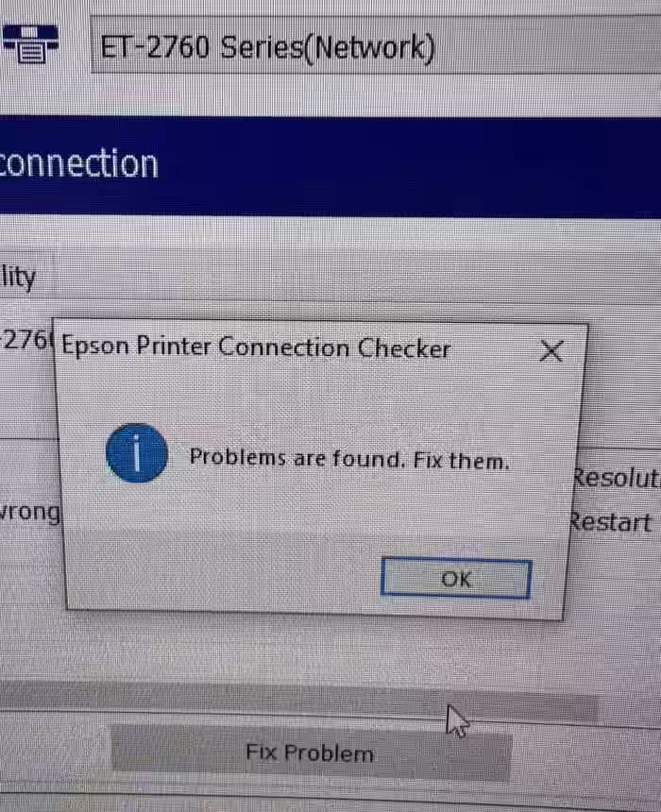Click the "Problems are found. Fix them." message
661x812 pixels.
(349, 459)
